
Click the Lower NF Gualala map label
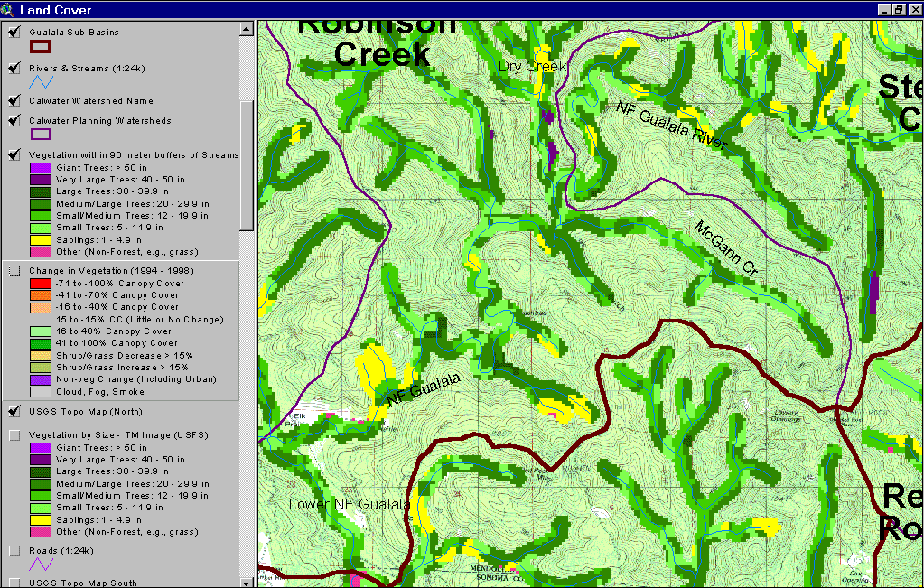pos(349,504)
